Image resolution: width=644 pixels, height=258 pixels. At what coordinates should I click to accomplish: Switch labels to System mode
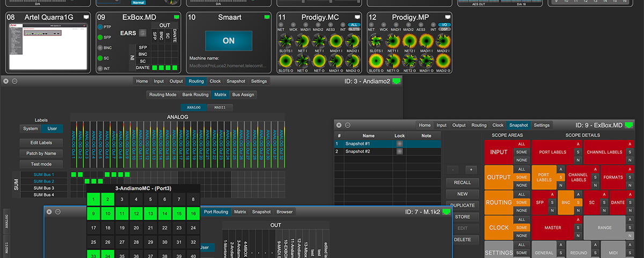click(x=31, y=128)
